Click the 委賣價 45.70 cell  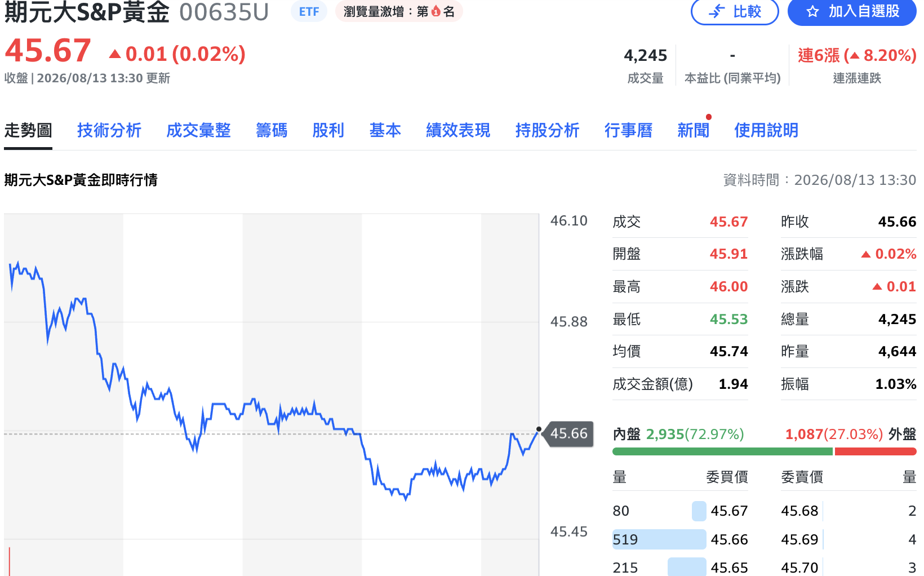click(x=799, y=568)
